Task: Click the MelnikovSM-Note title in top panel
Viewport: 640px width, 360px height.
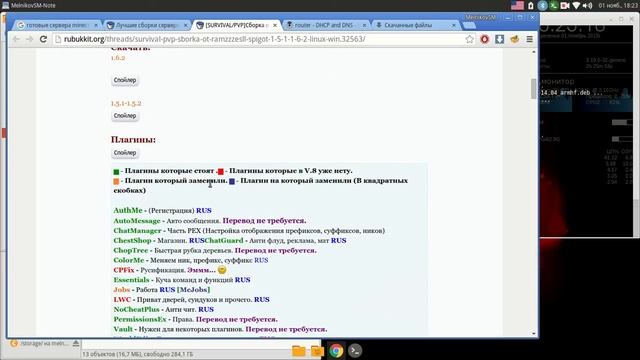Action: 33,5
